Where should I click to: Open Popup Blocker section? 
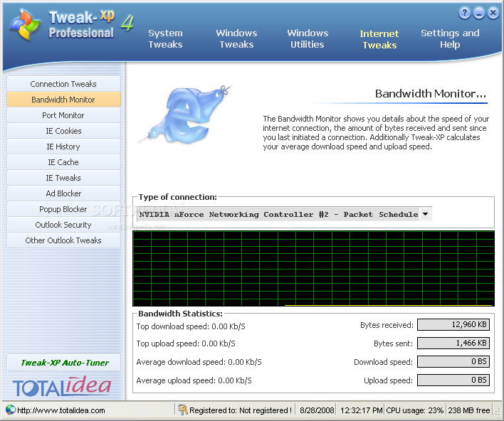point(63,209)
